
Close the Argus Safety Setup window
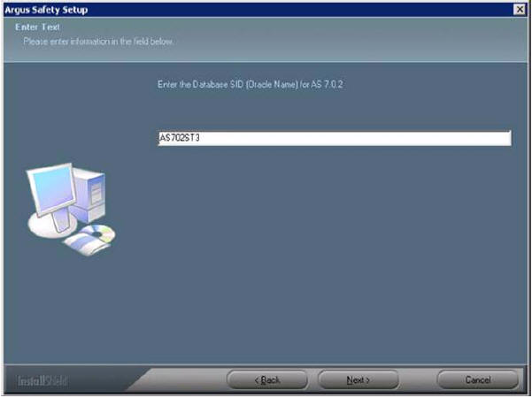coord(520,10)
